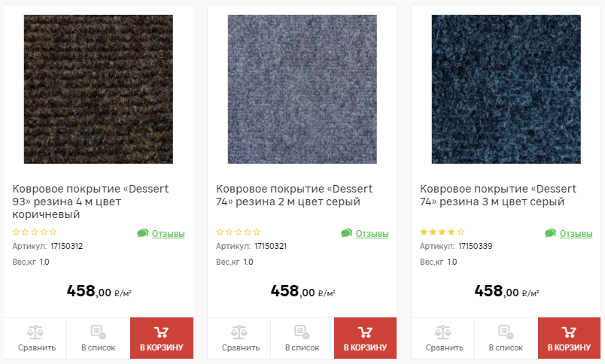
Task: Open reviews link for Dessert 74 2 m carpet
Action: 372,234
